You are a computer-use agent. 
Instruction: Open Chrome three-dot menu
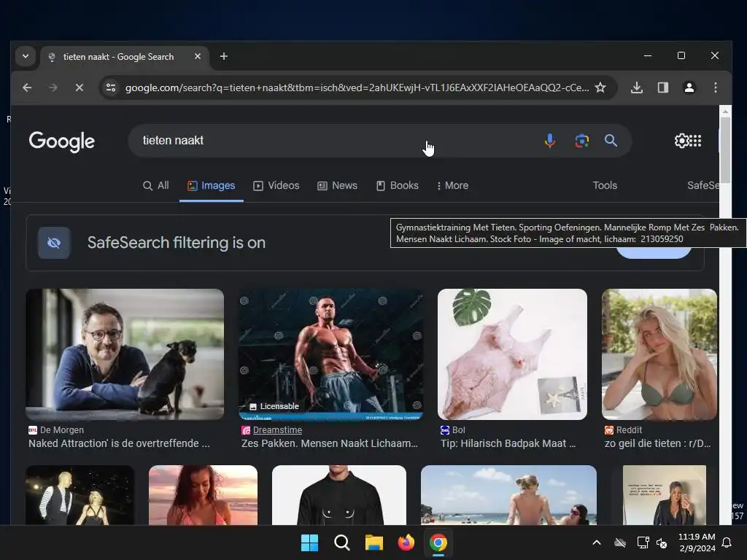click(715, 87)
